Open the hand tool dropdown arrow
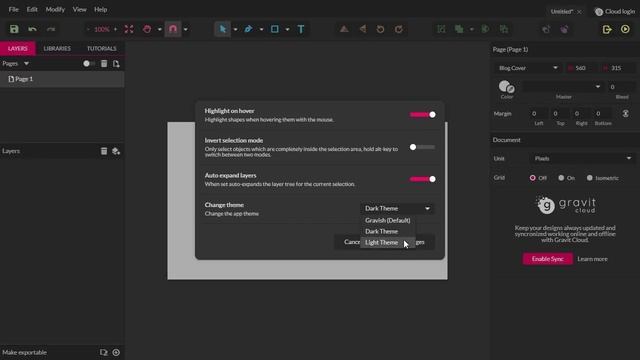The width and height of the screenshot is (640, 360). pyautogui.click(x=160, y=29)
